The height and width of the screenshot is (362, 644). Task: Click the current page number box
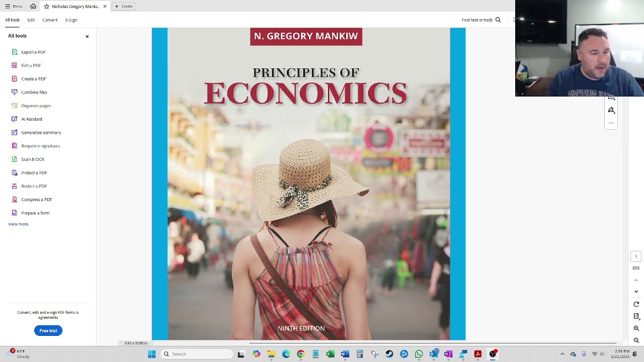(636, 256)
